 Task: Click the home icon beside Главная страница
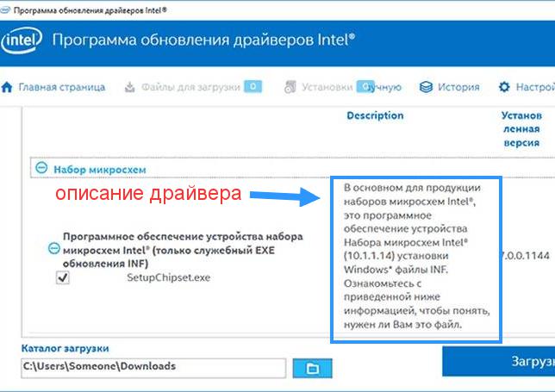7,87
